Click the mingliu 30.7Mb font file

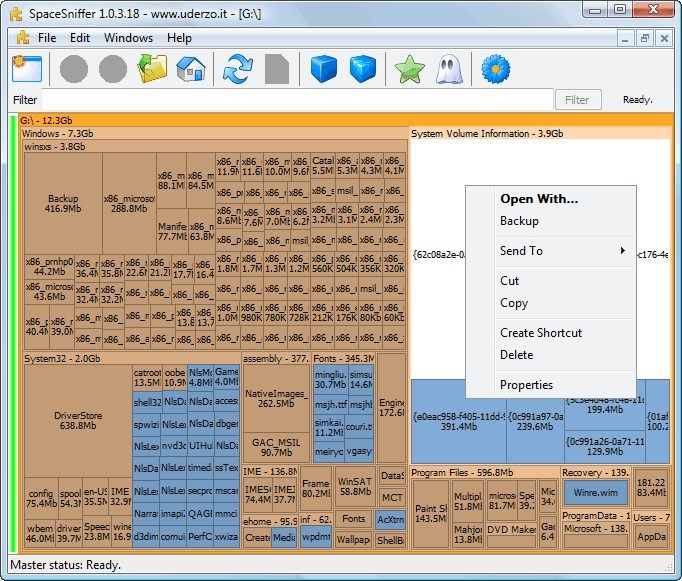(331, 380)
